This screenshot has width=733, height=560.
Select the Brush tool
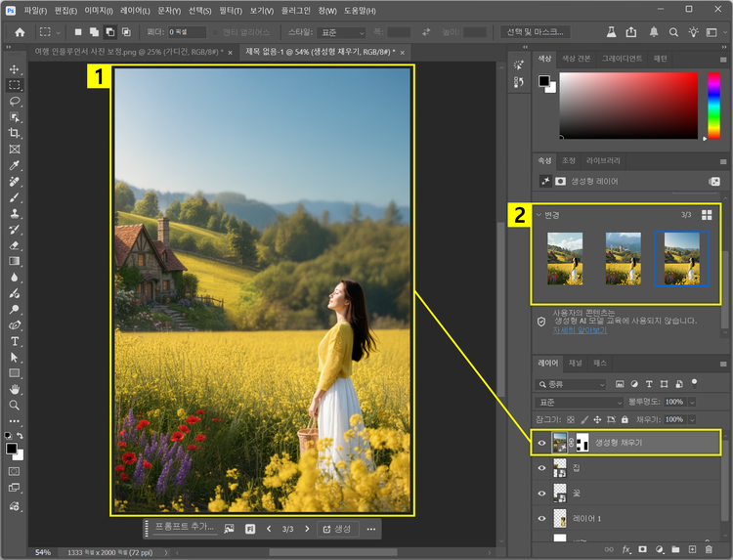click(x=15, y=196)
